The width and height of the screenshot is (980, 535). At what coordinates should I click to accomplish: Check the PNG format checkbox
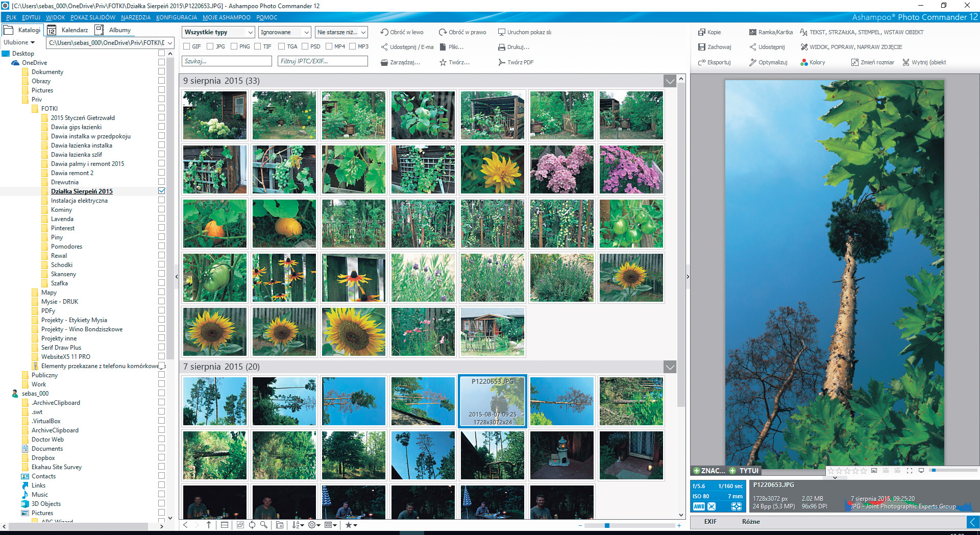[x=234, y=46]
